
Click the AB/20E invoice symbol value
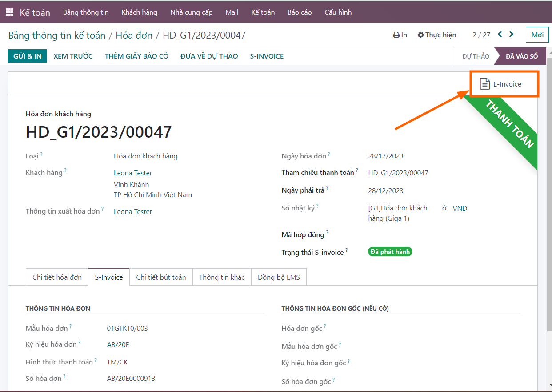[x=118, y=344]
